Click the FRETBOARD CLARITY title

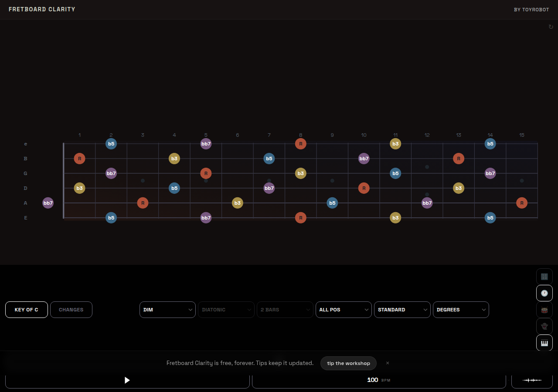click(42, 9)
